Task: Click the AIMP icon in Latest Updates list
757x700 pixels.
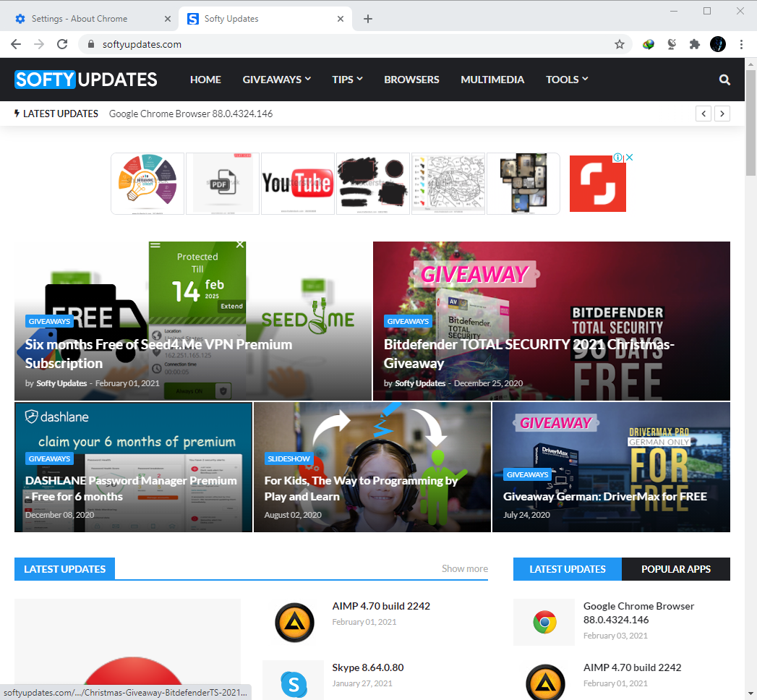Action: tap(294, 623)
